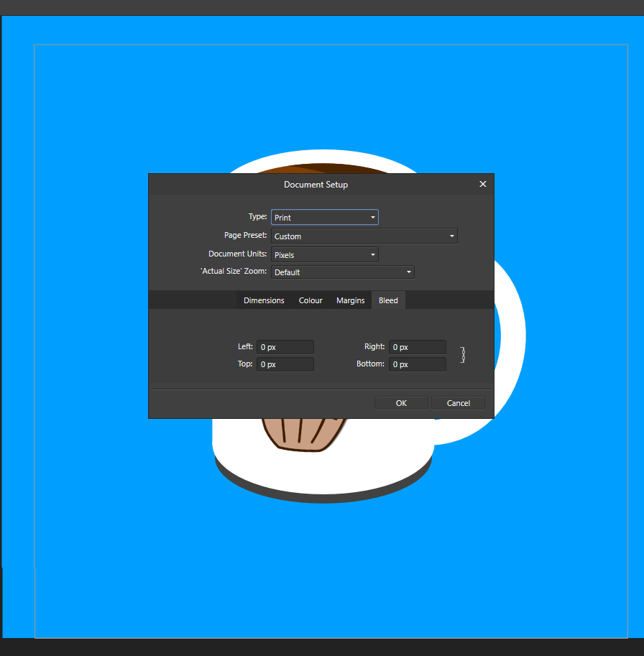This screenshot has width=644, height=656.
Task: Switch to the Colour tab
Action: (x=310, y=300)
